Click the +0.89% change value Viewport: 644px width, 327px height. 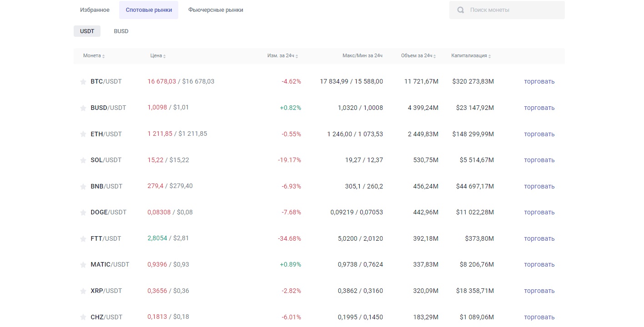(x=290, y=265)
